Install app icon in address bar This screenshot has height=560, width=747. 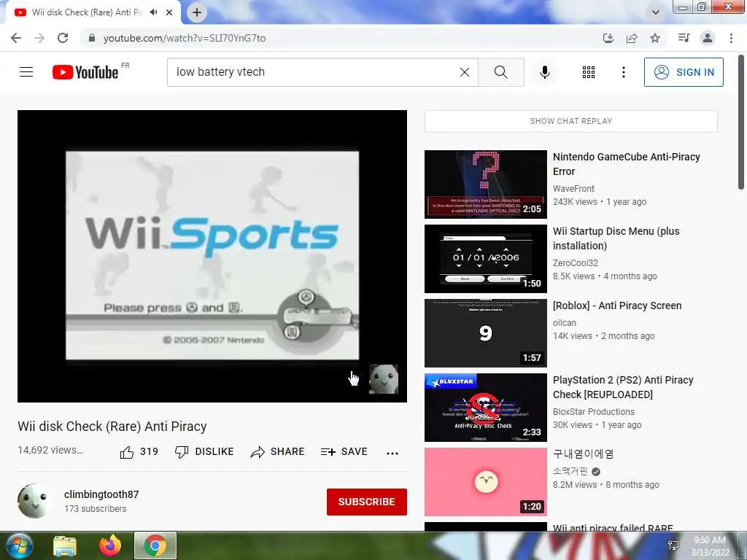(x=608, y=38)
